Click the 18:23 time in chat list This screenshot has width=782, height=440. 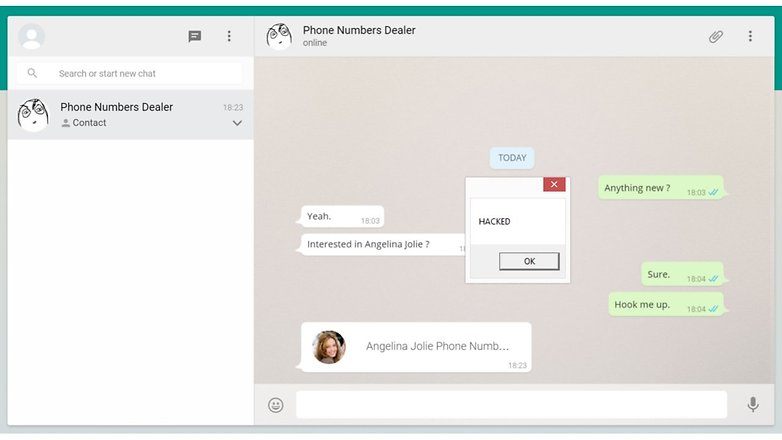tap(233, 107)
